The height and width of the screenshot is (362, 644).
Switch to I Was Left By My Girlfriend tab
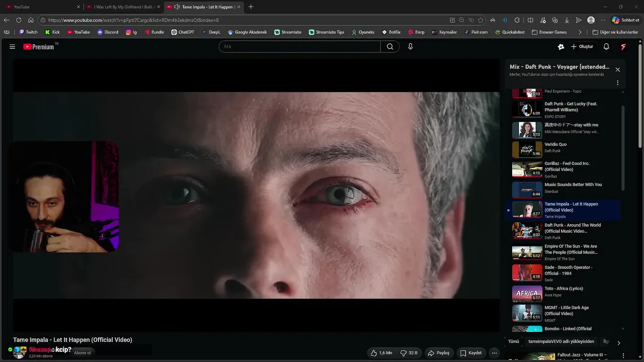(x=123, y=7)
